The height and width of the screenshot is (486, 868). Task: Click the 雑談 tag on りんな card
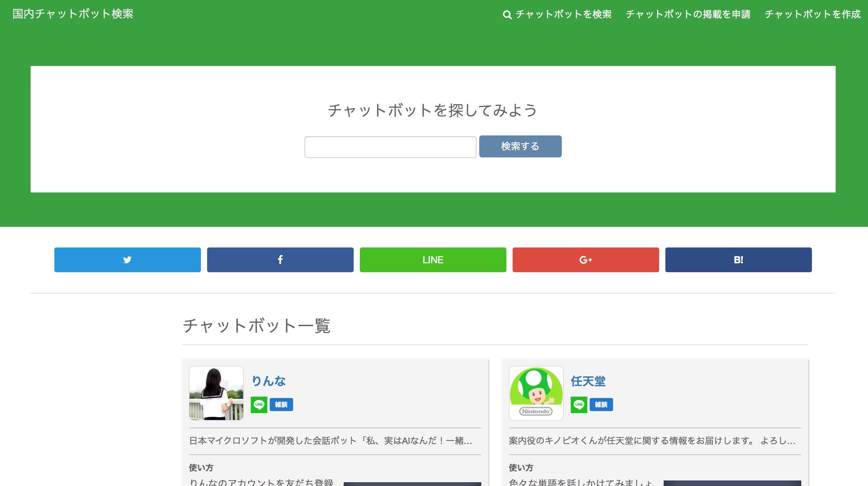(x=281, y=405)
